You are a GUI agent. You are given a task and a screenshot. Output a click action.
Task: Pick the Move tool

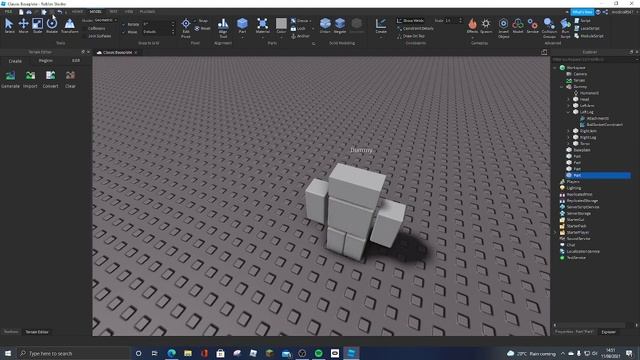(23, 26)
